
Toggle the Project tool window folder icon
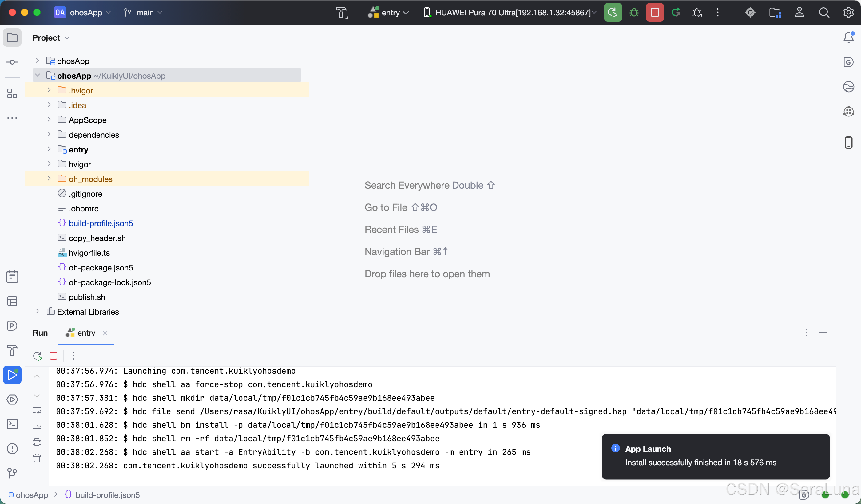point(12,37)
